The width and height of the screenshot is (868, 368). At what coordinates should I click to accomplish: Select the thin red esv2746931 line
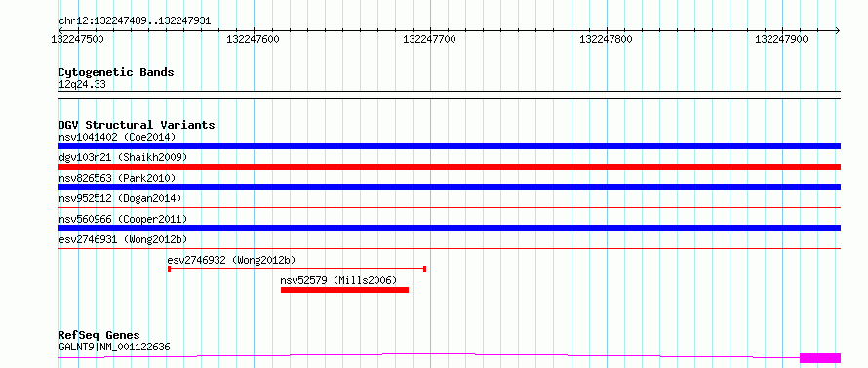[449, 248]
